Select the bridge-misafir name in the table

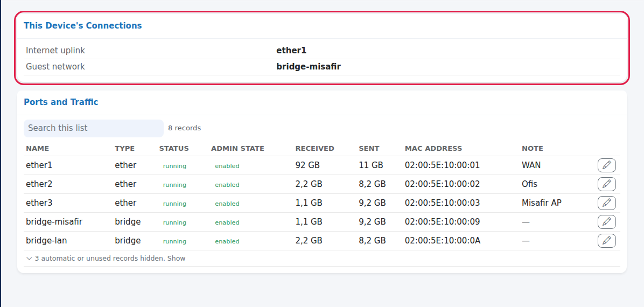point(54,222)
